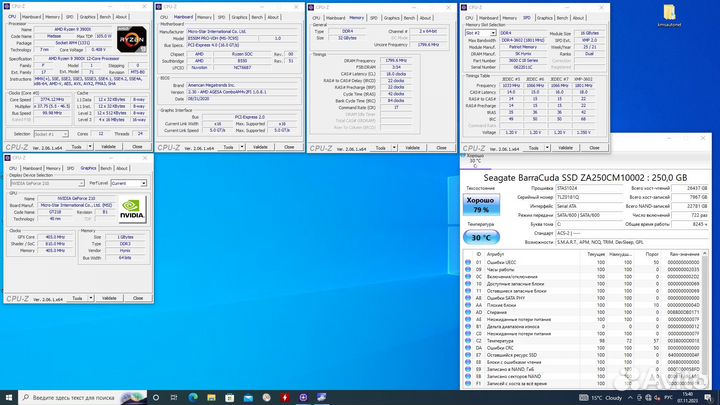This screenshot has height=405, width=720.
Task: Open the Slot #2 memory slot dropdown
Action: pyautogui.click(x=481, y=33)
